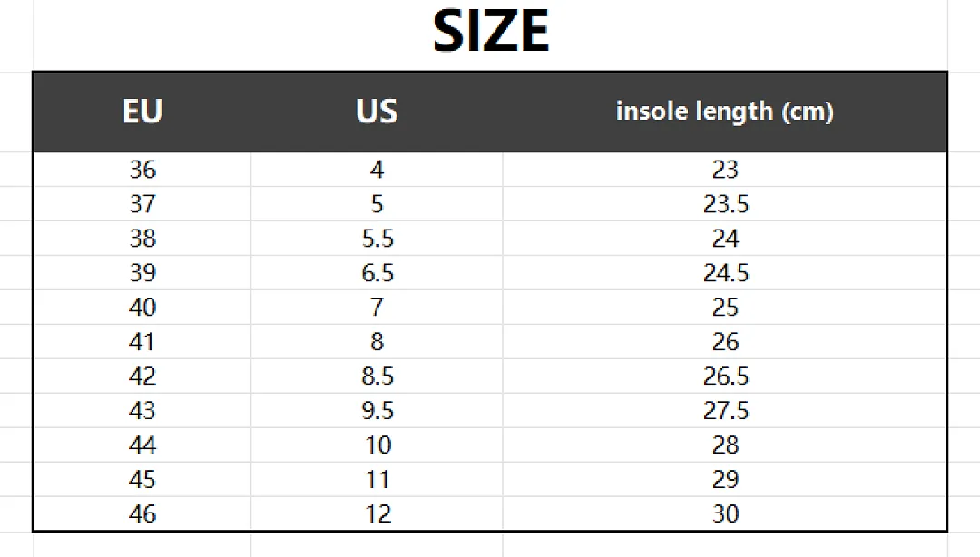Screen dimensions: 980x557
Task: Select the US size 12 cell
Action: click(377, 513)
